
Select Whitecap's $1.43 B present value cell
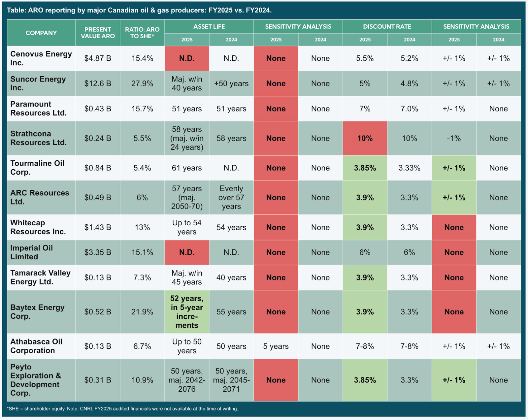pyautogui.click(x=98, y=227)
